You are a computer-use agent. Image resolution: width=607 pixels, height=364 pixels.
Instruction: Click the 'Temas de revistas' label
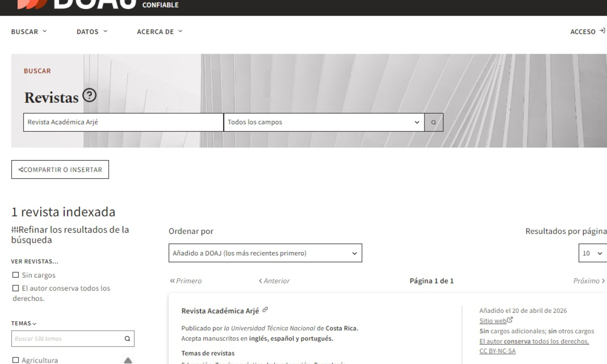(208, 353)
